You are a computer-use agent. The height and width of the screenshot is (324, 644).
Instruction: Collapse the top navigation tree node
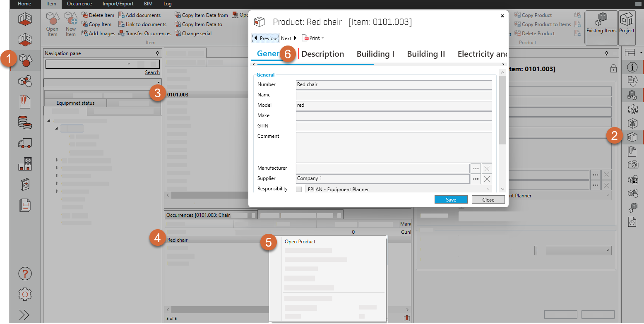[x=49, y=121]
